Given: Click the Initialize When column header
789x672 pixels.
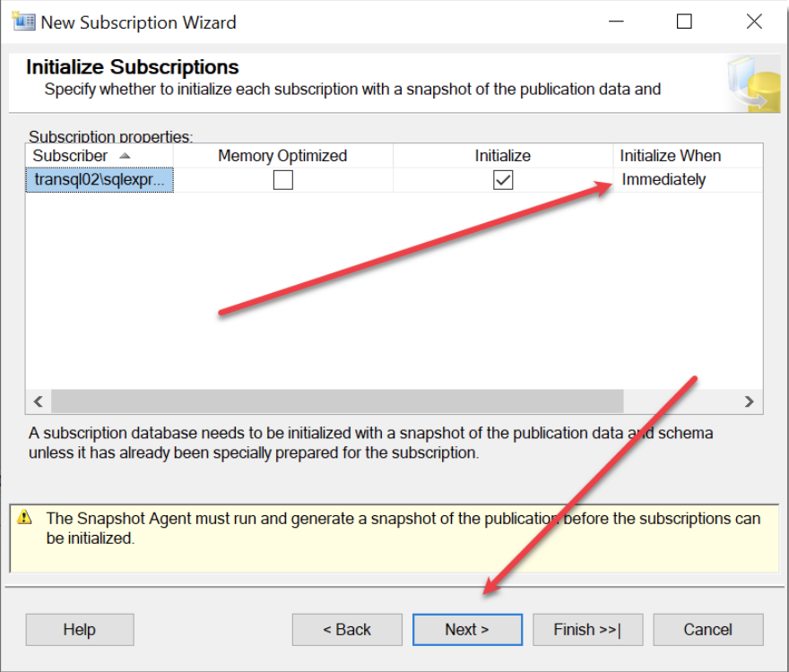Looking at the screenshot, I should click(688, 155).
